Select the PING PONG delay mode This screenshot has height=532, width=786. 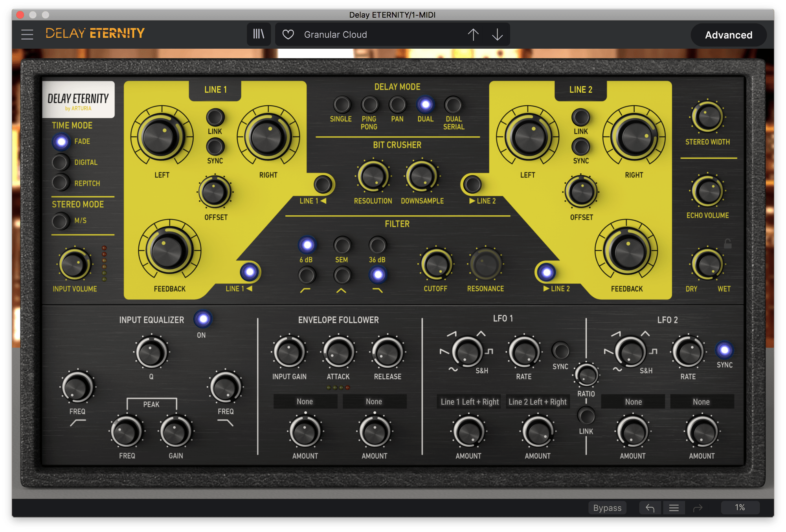click(369, 105)
